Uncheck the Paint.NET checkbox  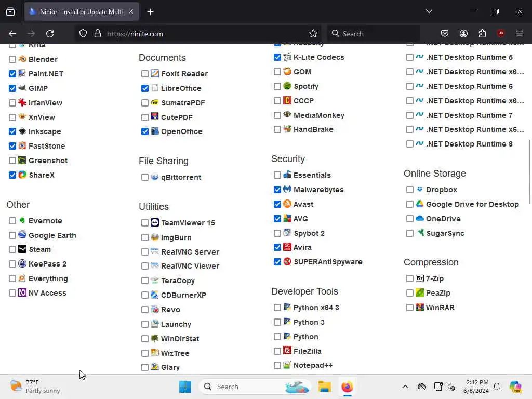12,74
